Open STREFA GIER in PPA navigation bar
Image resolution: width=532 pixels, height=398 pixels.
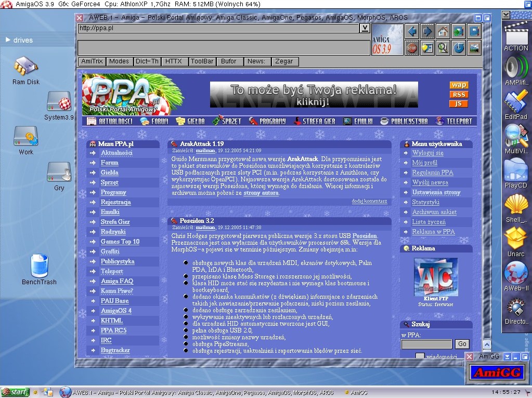click(314, 121)
